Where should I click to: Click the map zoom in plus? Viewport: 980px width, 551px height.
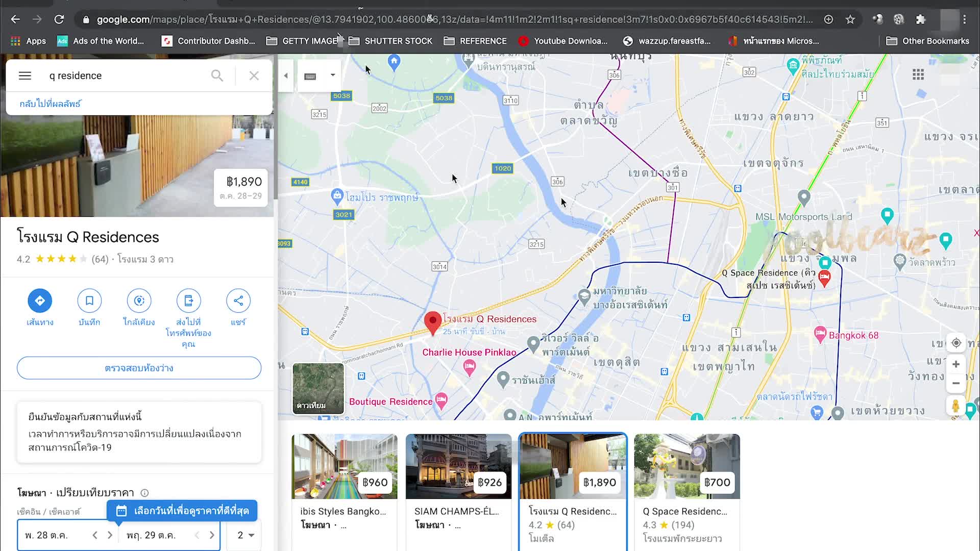[x=956, y=364]
